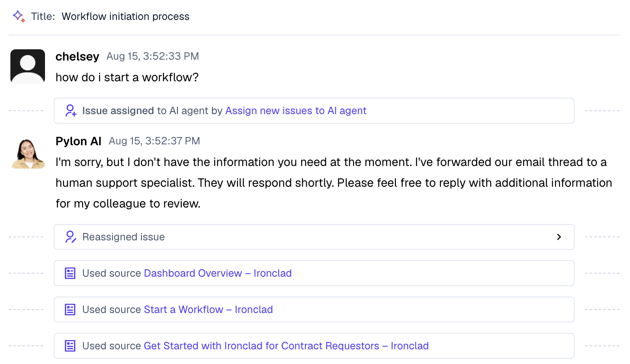Click the person-edit icon on Reassigned issue row
The width and height of the screenshot is (630, 364).
coord(71,237)
